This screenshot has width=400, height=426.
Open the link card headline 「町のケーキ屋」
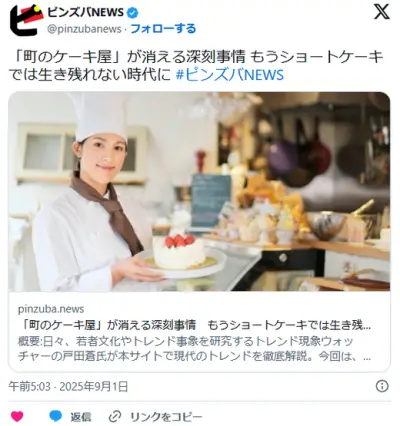(195, 325)
